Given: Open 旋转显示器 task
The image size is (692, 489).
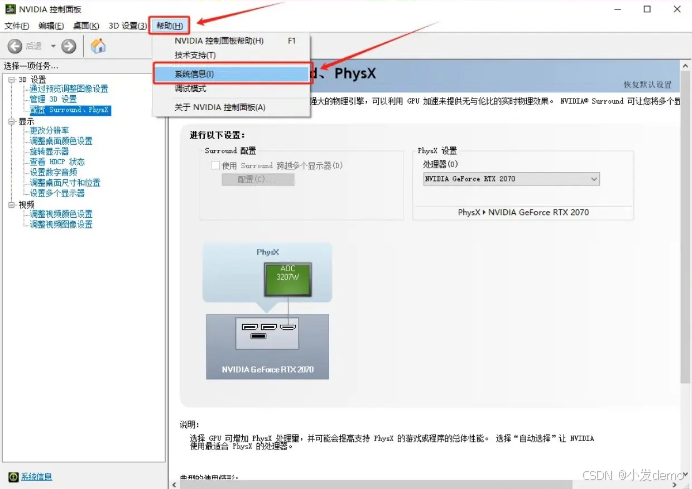Looking at the screenshot, I should (49, 151).
